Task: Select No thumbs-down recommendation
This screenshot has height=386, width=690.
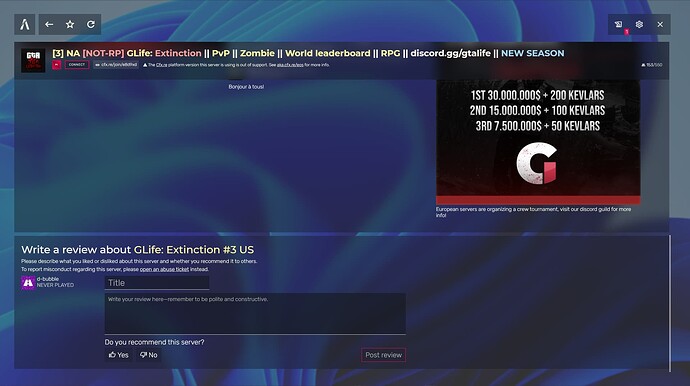Action: 149,355
